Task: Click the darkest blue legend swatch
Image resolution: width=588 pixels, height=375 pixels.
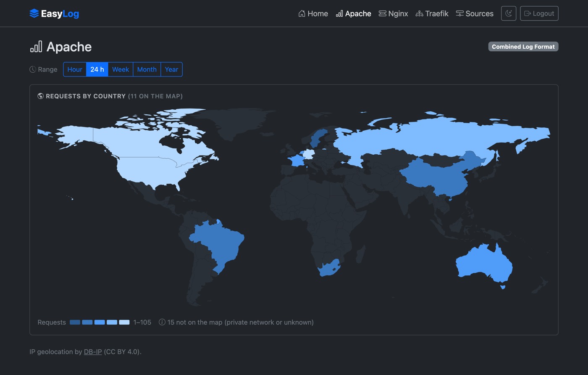Action: click(x=75, y=322)
